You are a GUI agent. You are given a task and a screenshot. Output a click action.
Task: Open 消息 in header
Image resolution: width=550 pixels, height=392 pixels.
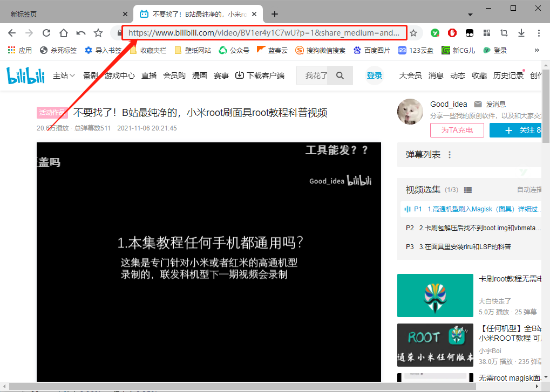pyautogui.click(x=436, y=75)
